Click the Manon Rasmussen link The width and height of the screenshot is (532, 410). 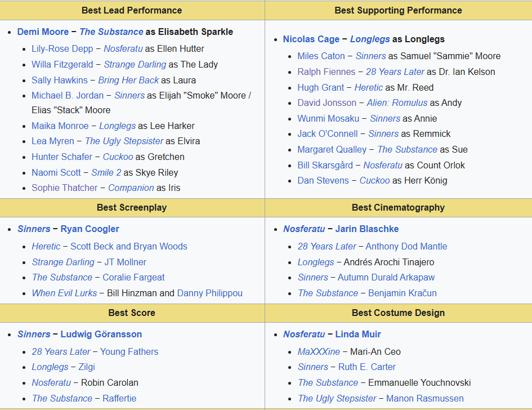[x=425, y=399]
